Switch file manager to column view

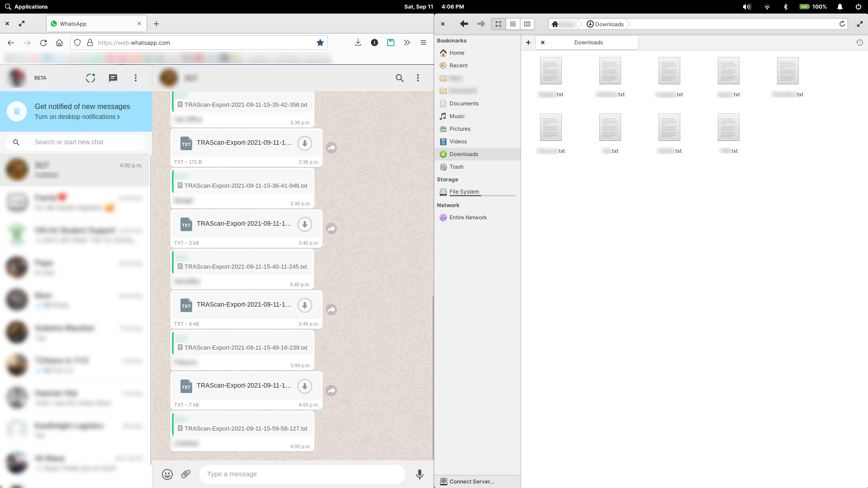[527, 24]
